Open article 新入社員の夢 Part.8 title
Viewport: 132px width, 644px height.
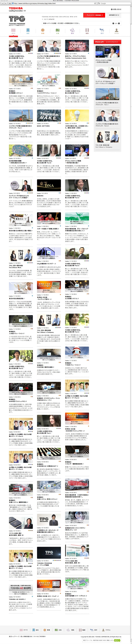click(17, 57)
